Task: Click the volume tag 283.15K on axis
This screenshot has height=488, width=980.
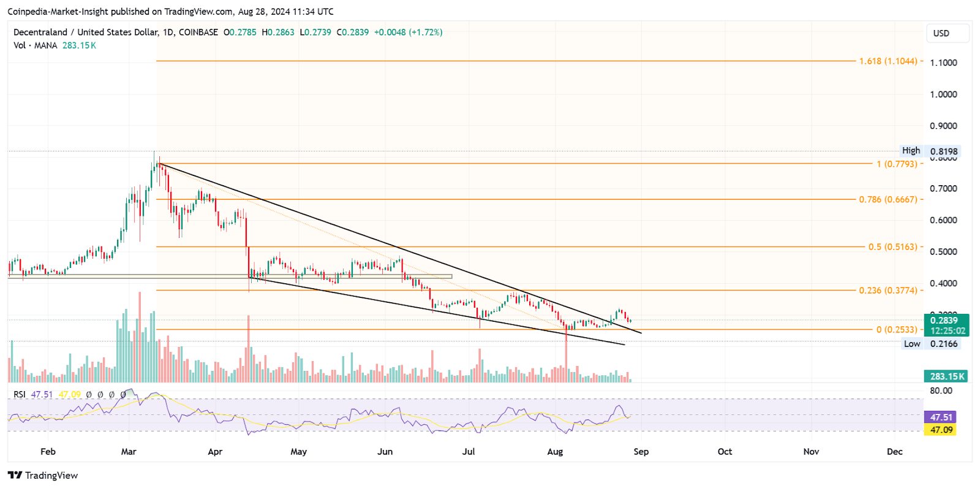Action: click(946, 376)
